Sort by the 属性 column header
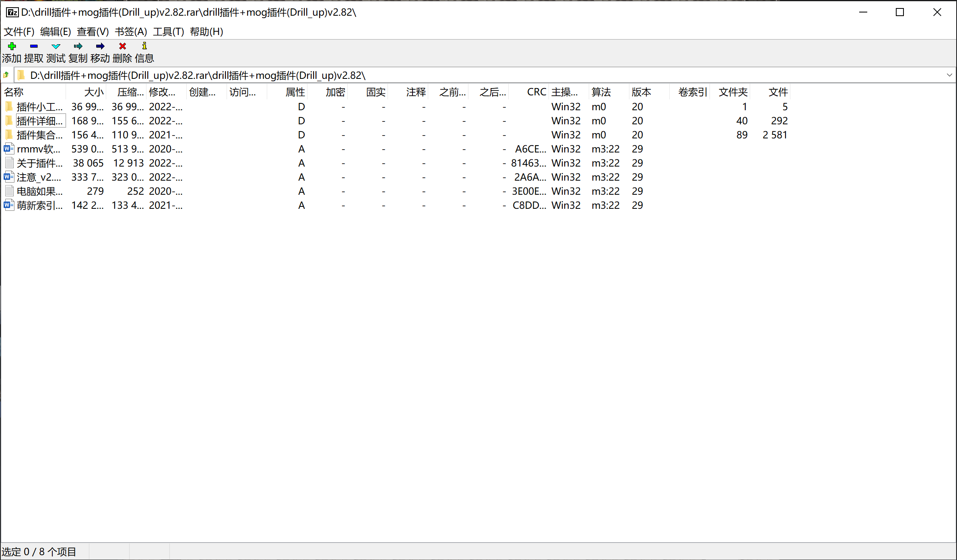This screenshot has height=560, width=957. tap(287, 92)
